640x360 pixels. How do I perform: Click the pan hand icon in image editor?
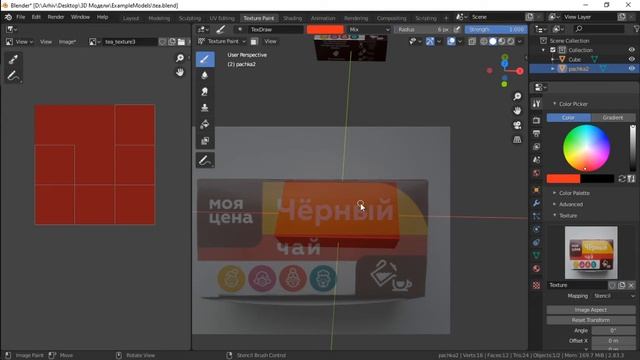tap(180, 73)
